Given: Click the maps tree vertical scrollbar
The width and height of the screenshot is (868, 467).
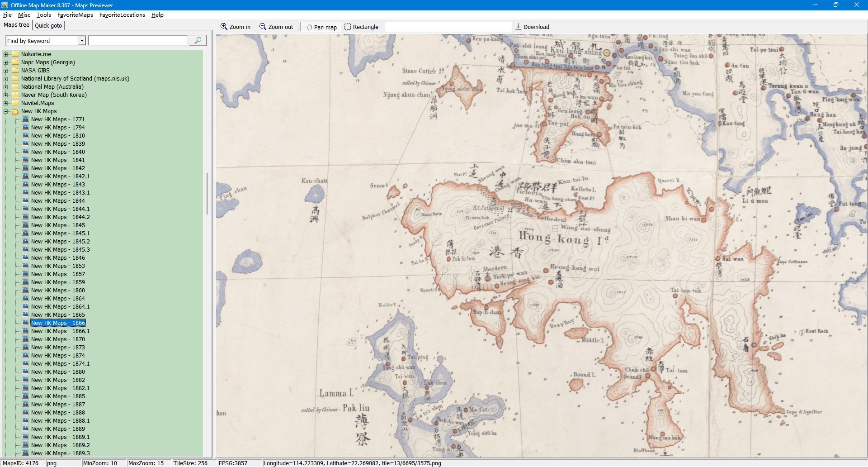Looking at the screenshot, I should point(207,194).
